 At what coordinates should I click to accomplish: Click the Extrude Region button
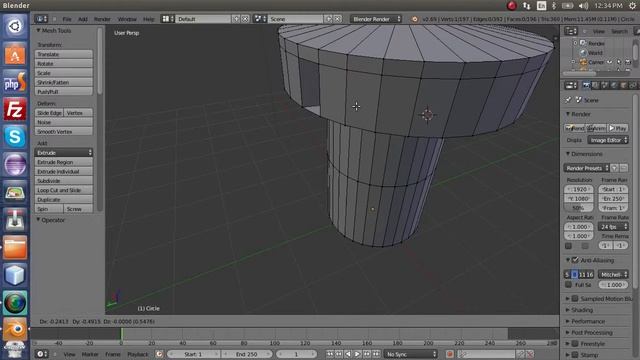click(64, 162)
